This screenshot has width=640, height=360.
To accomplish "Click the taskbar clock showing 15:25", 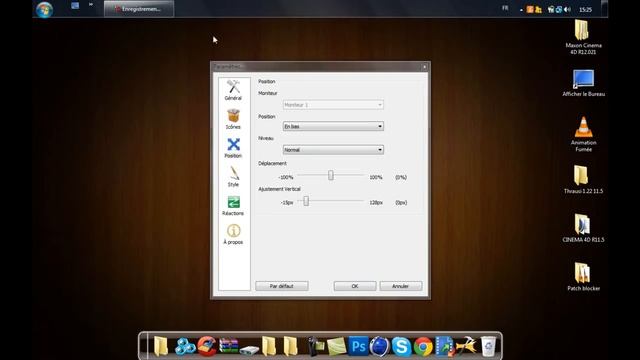I will [585, 9].
